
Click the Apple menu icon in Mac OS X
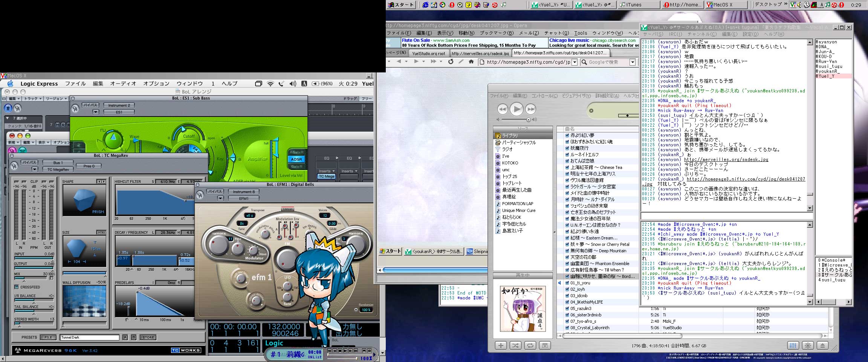10,84
